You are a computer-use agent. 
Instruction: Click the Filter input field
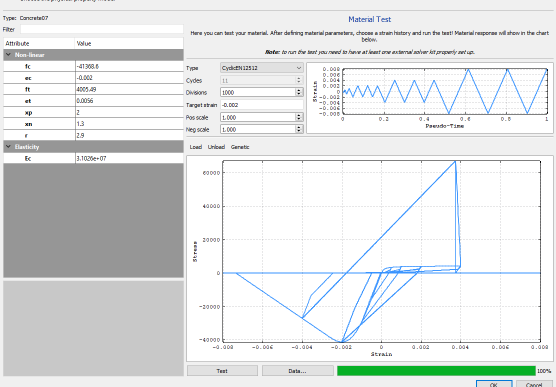point(102,29)
